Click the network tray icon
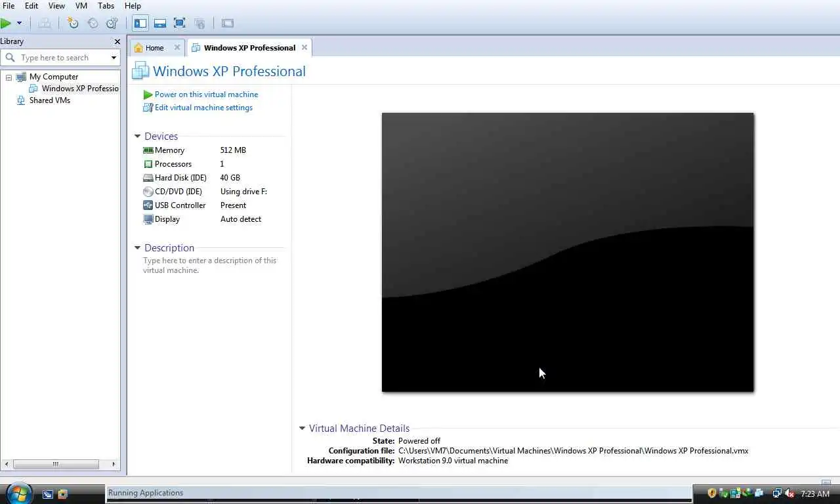Screen dimensions: 840x504 (x=777, y=493)
